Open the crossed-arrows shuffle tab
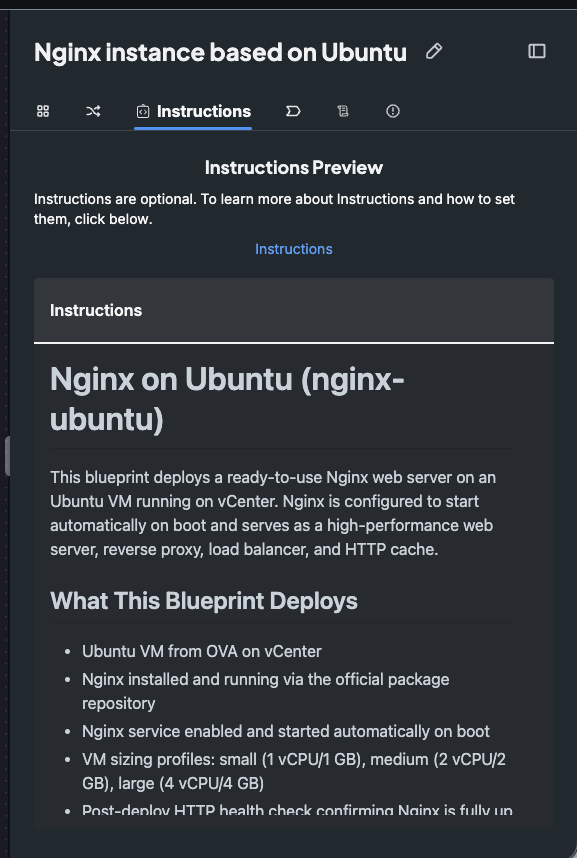This screenshot has width=577, height=858. (x=93, y=111)
